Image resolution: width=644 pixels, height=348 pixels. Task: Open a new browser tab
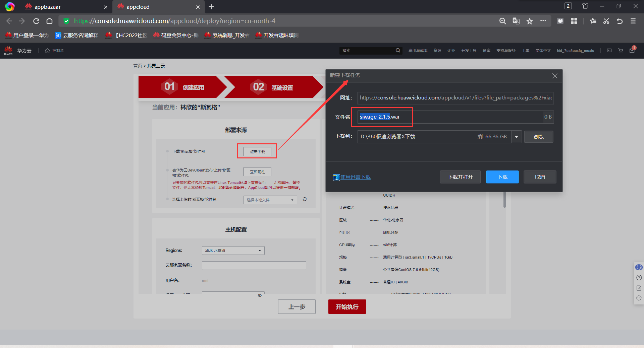[x=211, y=7]
